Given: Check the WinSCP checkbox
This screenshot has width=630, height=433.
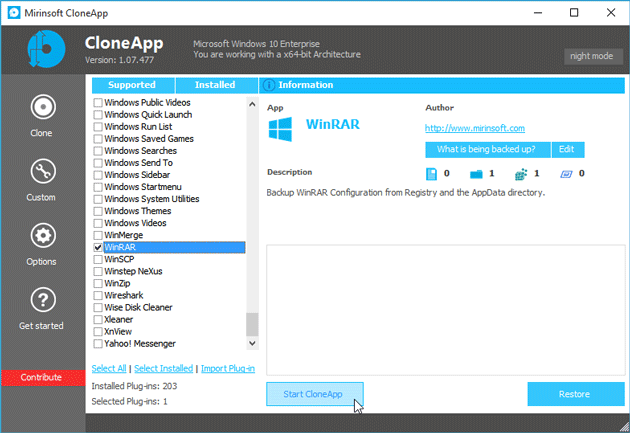Looking at the screenshot, I should [x=98, y=259].
